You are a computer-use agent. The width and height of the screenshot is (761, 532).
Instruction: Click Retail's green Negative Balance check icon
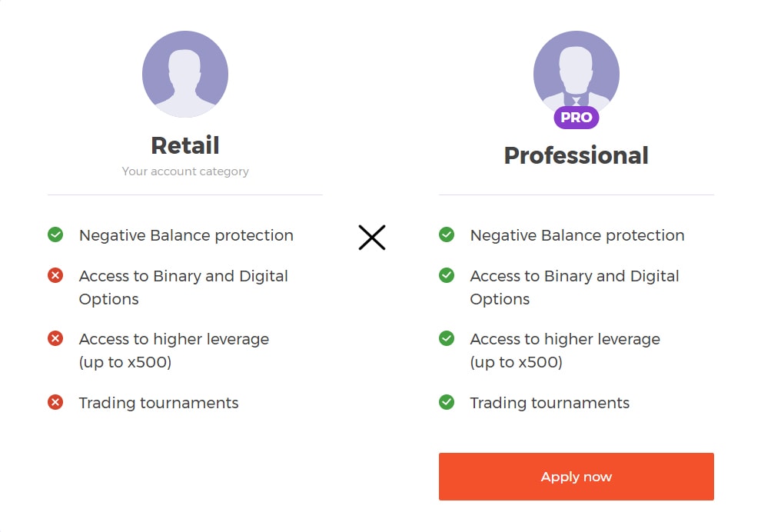point(55,234)
